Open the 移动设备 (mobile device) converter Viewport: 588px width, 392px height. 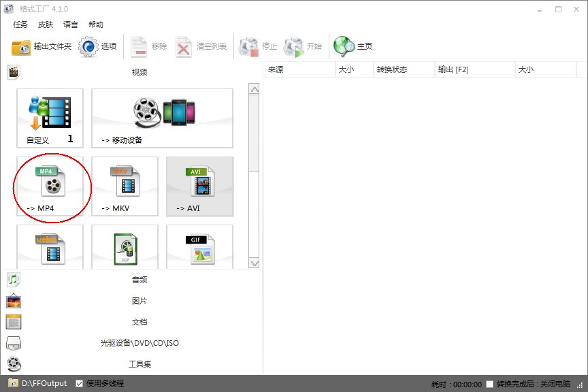(162, 118)
